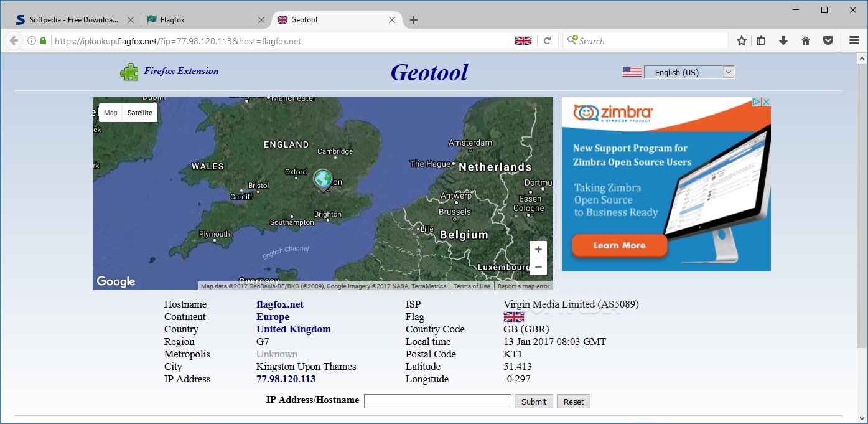Open the Firefox hamburger menu
Screen dimensions: 868x424
854,40
